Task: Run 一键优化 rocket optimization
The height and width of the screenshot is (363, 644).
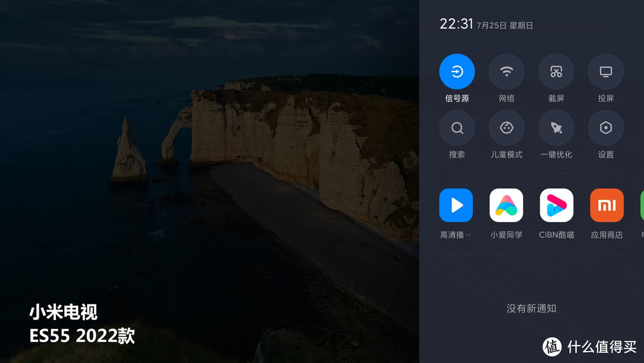Action: pos(556,128)
